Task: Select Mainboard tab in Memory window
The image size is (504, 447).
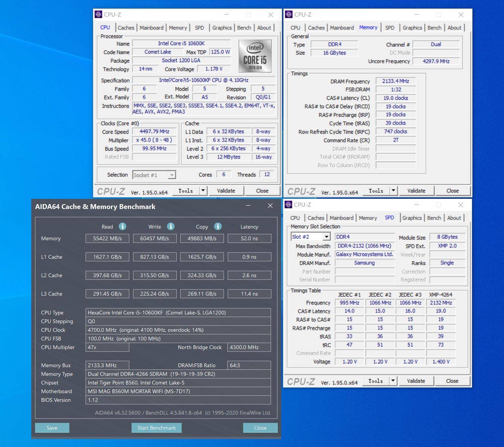Action: (x=342, y=28)
